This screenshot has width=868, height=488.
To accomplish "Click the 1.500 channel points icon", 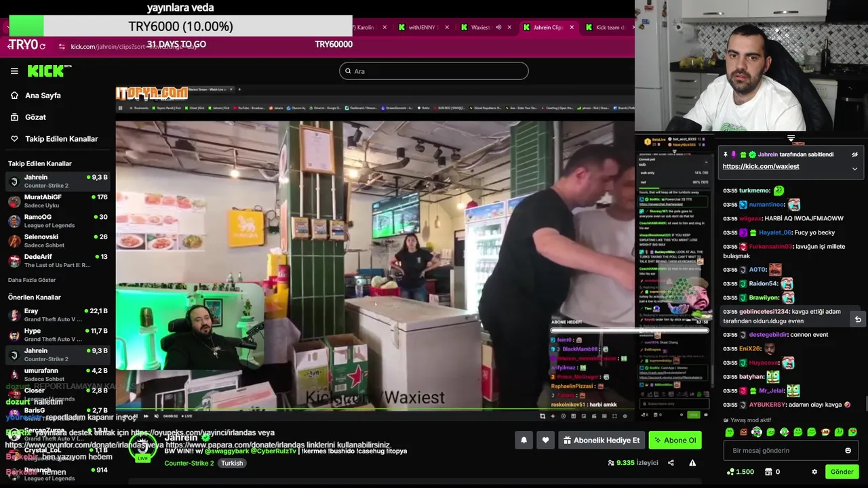I will point(731,472).
